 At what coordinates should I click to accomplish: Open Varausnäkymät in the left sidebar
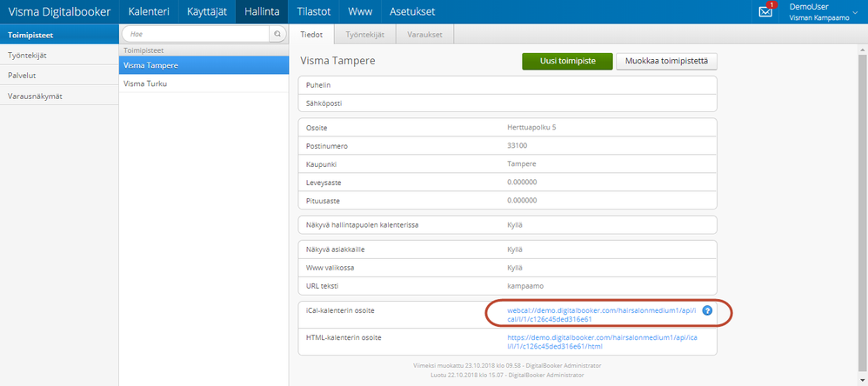tap(59, 96)
